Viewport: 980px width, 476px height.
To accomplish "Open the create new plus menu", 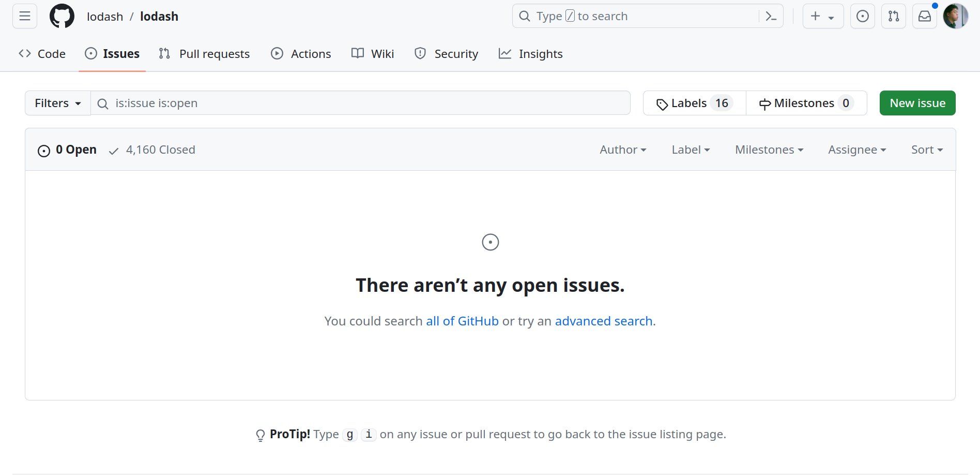I will tap(823, 16).
